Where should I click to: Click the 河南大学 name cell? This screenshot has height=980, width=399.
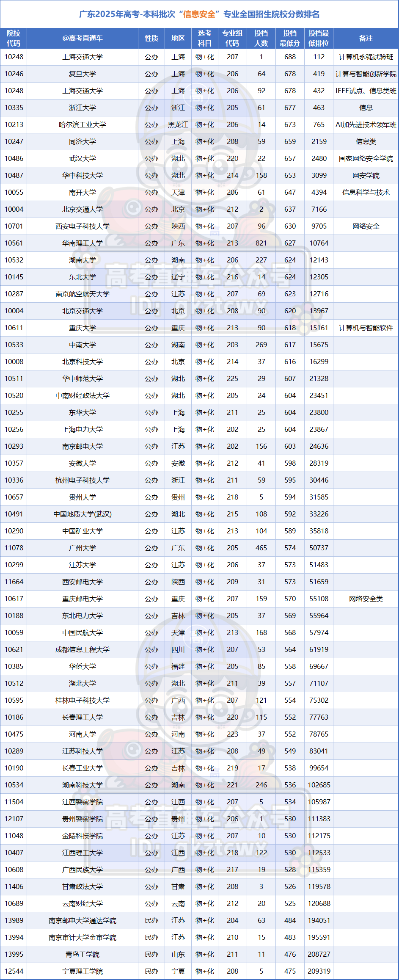tap(83, 734)
